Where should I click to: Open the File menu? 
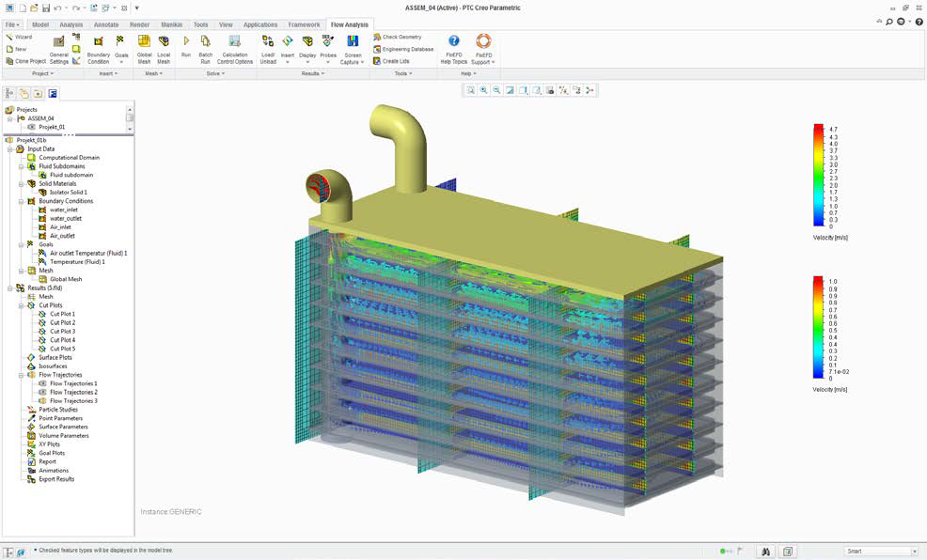[x=12, y=24]
